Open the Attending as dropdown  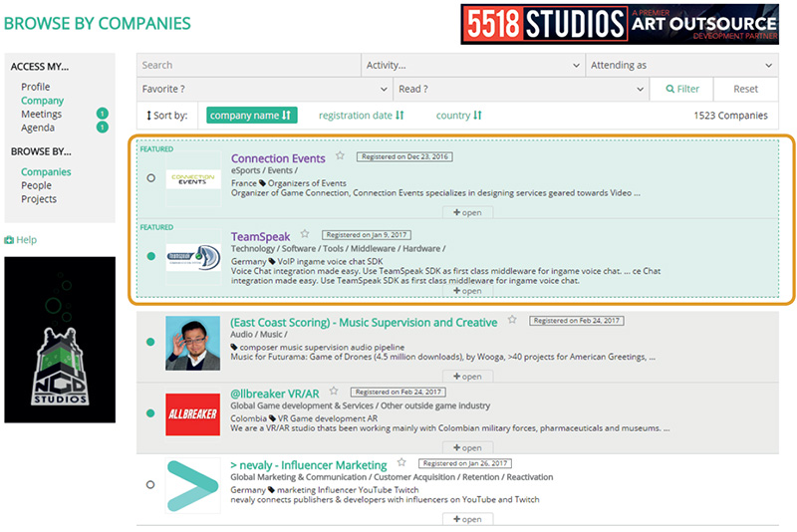coord(681,65)
